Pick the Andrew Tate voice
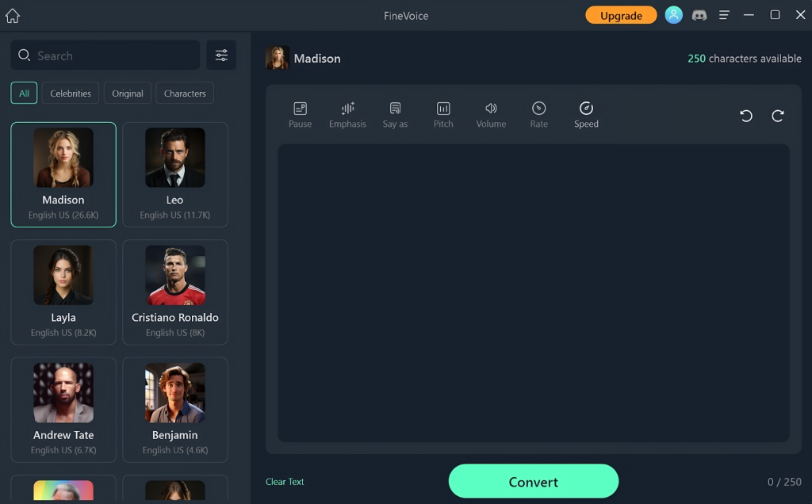 pos(63,410)
